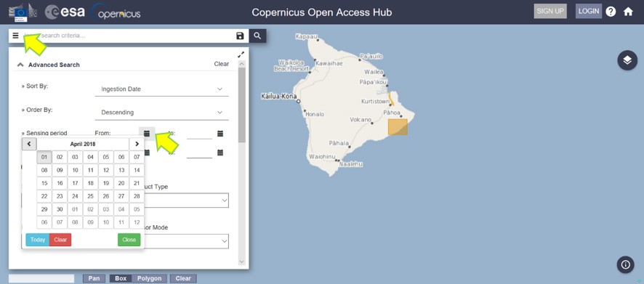Go to home via house icon
This screenshot has width=644, height=284.
pos(628,12)
